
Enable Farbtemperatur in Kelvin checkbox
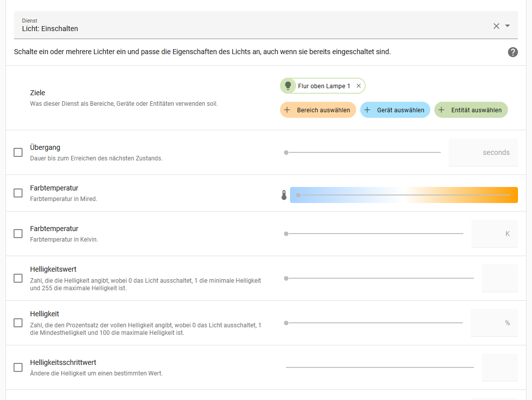click(18, 234)
